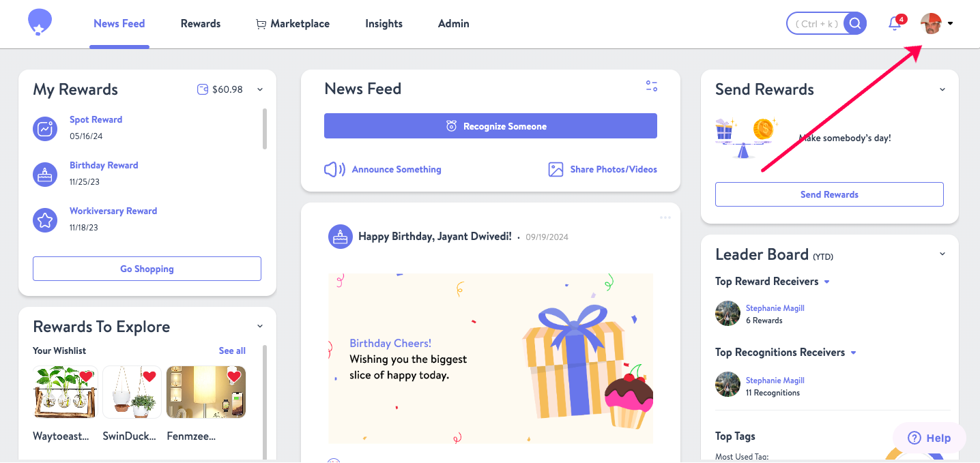Viewport: 980px width, 463px height.
Task: Switch to the Rewards tab
Action: click(x=201, y=24)
